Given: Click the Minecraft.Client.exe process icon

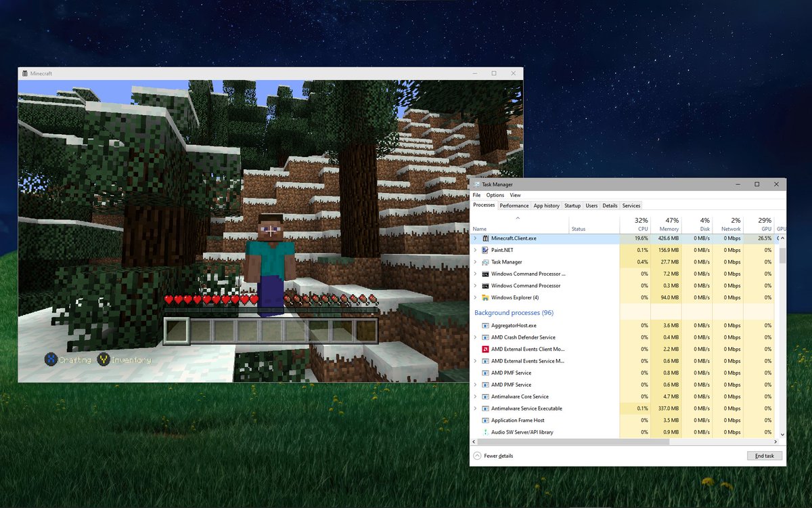Looking at the screenshot, I should tap(486, 238).
